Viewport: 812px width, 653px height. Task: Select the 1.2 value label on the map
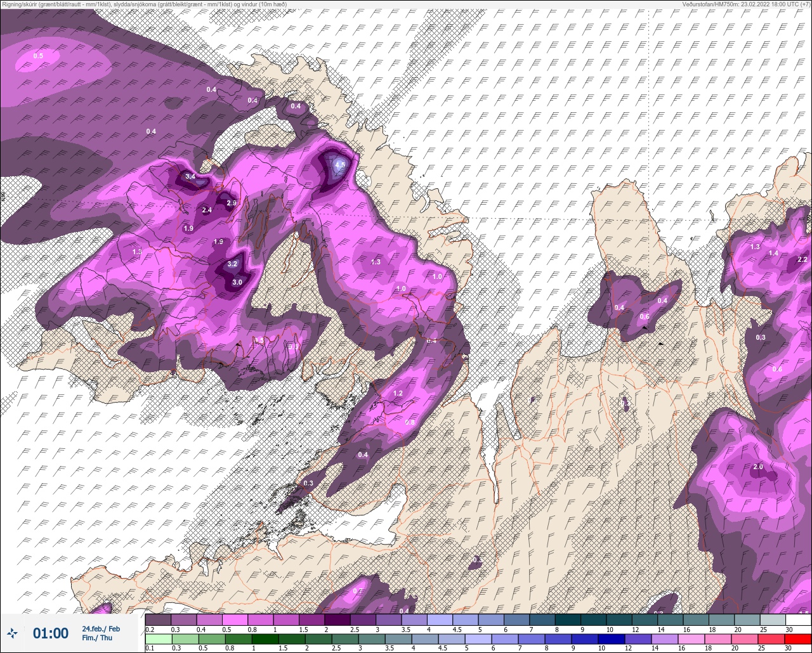398,393
